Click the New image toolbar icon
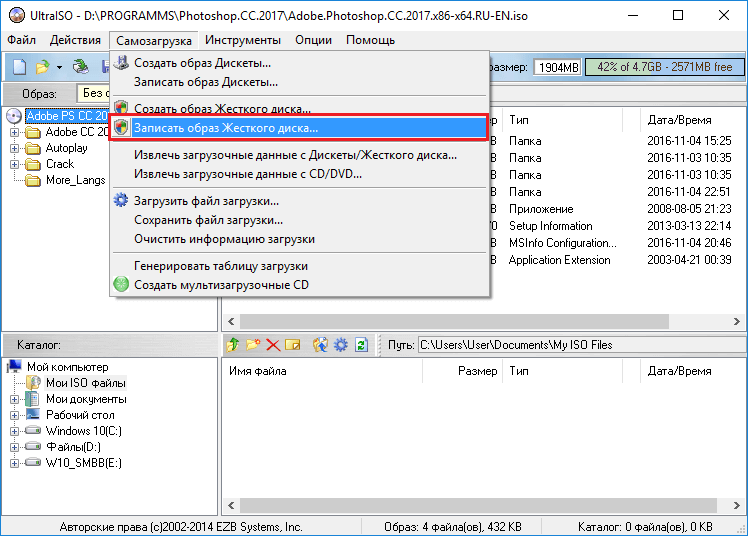 [x=19, y=67]
